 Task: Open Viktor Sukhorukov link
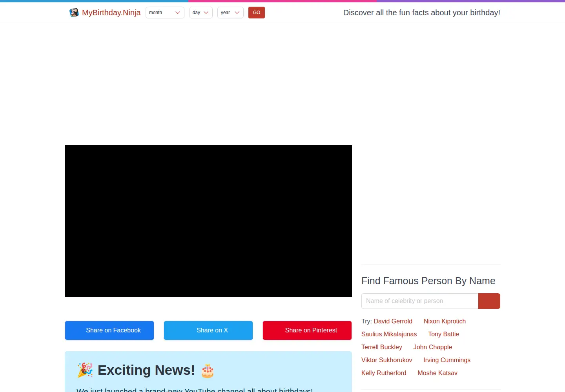coord(386,360)
